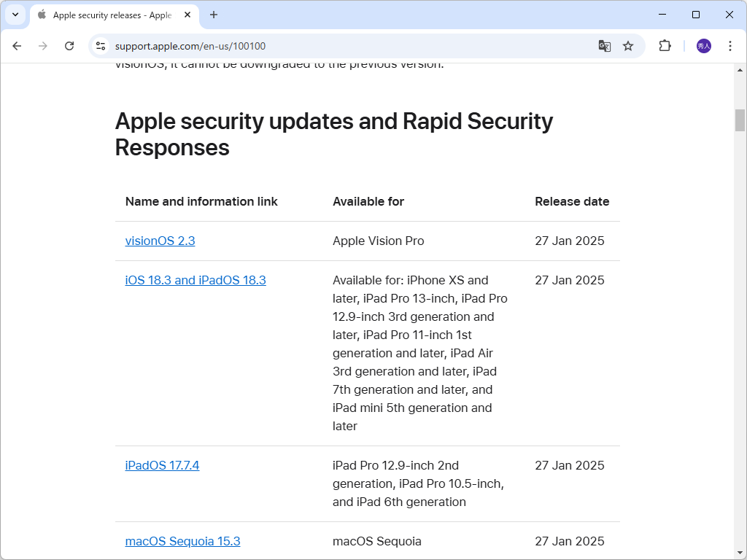Click the browser profile avatar
Image resolution: width=747 pixels, height=560 pixels.
703,45
